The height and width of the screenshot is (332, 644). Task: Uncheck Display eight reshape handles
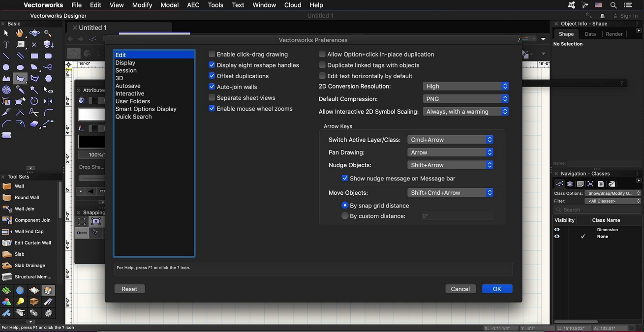pos(212,65)
